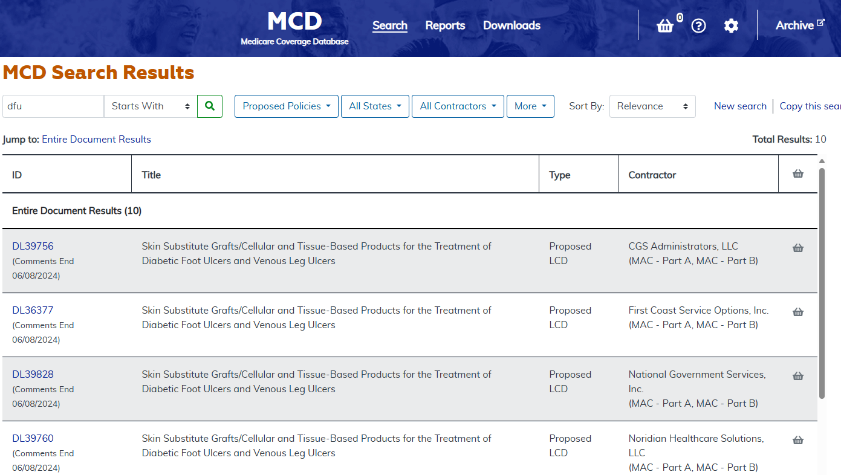Click the green search magnifier button

(x=210, y=106)
